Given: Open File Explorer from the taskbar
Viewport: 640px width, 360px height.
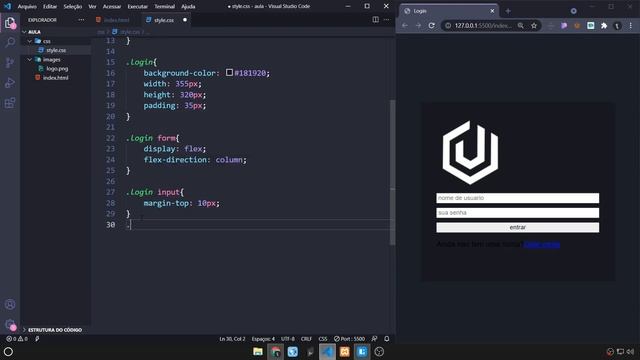Looking at the screenshot, I should [258, 351].
